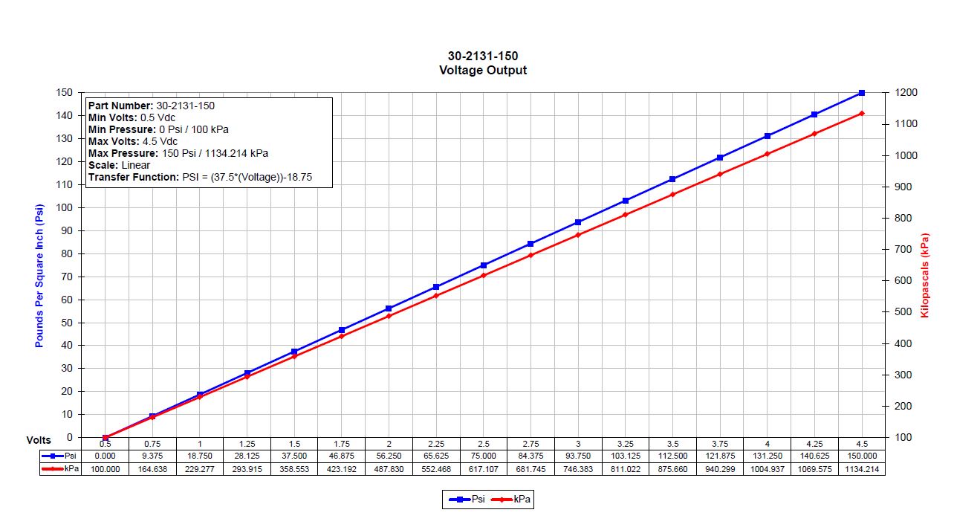Image resolution: width=980 pixels, height=530 pixels.
Task: Click Psi table cell 28.125
Action: pyautogui.click(x=247, y=456)
